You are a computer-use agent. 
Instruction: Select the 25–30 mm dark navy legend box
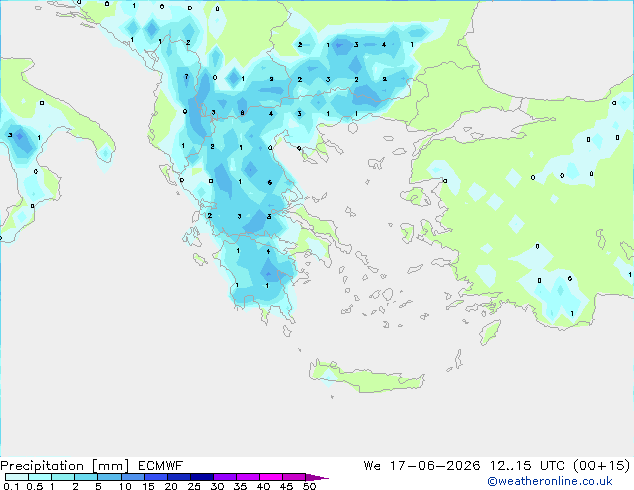[x=202, y=477]
